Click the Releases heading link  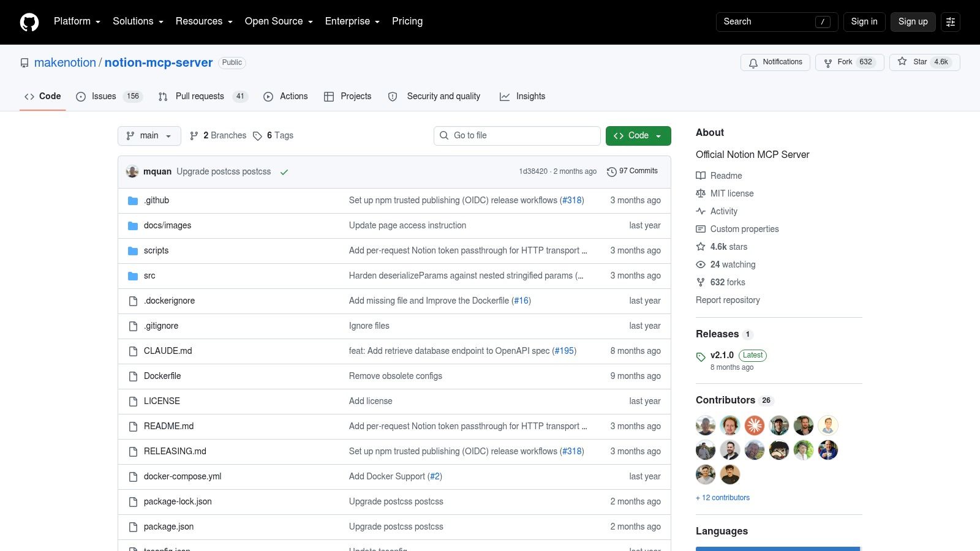717,334
